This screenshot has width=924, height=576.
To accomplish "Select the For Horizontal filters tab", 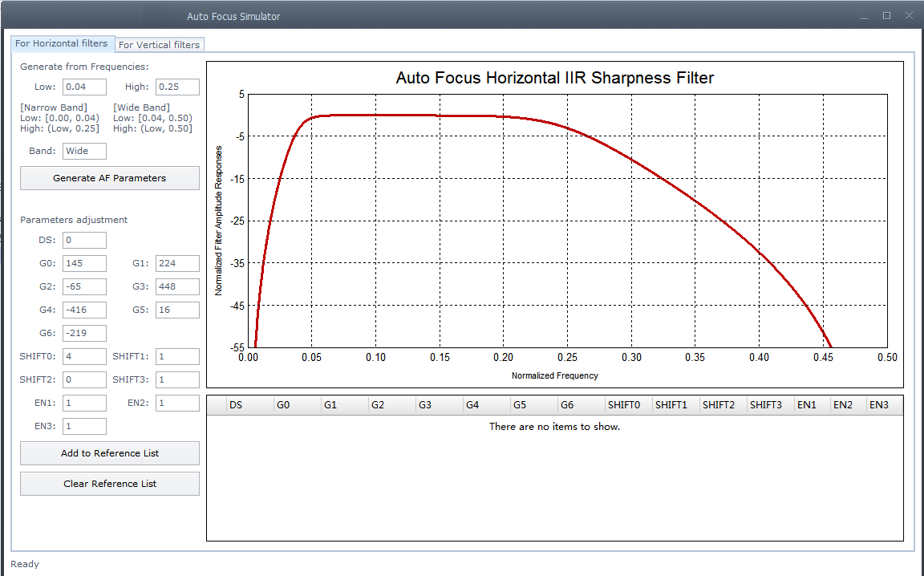I will (62, 43).
